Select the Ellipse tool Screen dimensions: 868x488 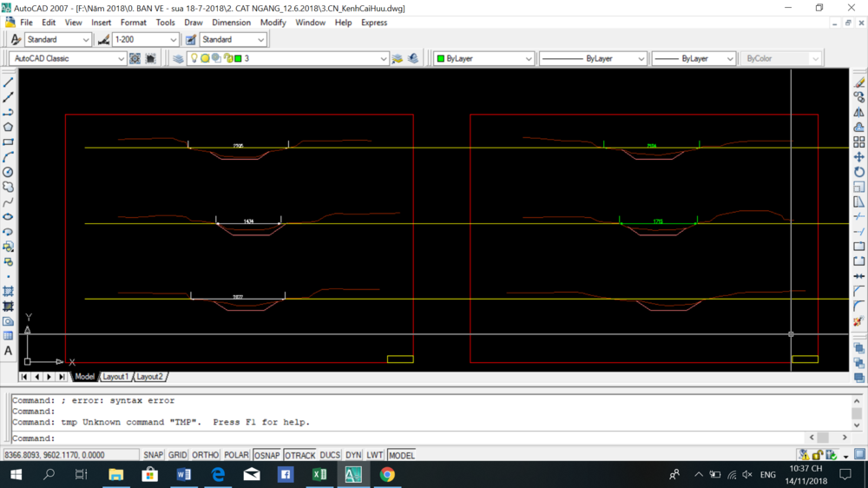9,217
